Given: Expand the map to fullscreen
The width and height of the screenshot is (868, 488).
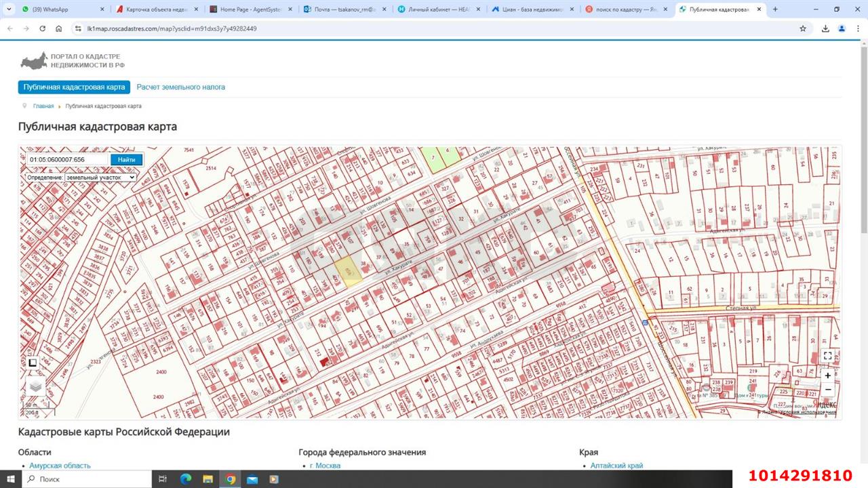Looking at the screenshot, I should coord(827,356).
